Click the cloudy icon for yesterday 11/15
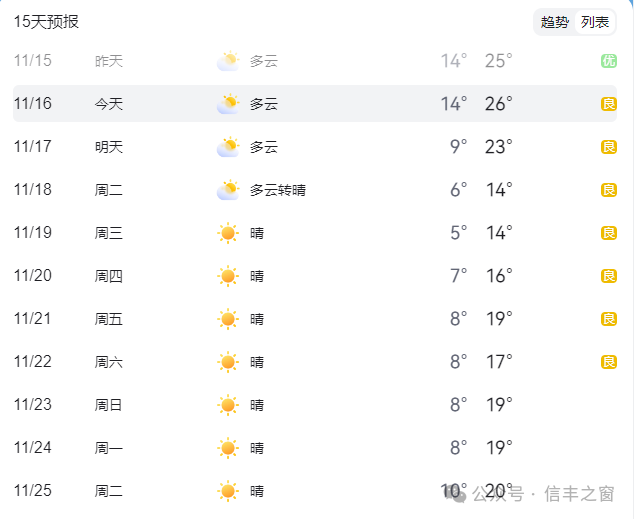Screen dimensions: 635x519 229,61
